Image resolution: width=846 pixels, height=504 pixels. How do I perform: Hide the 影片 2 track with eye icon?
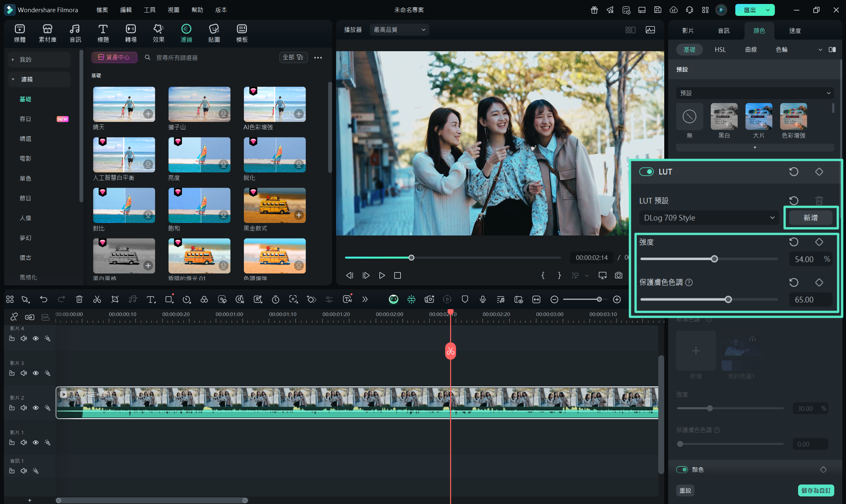pyautogui.click(x=36, y=408)
